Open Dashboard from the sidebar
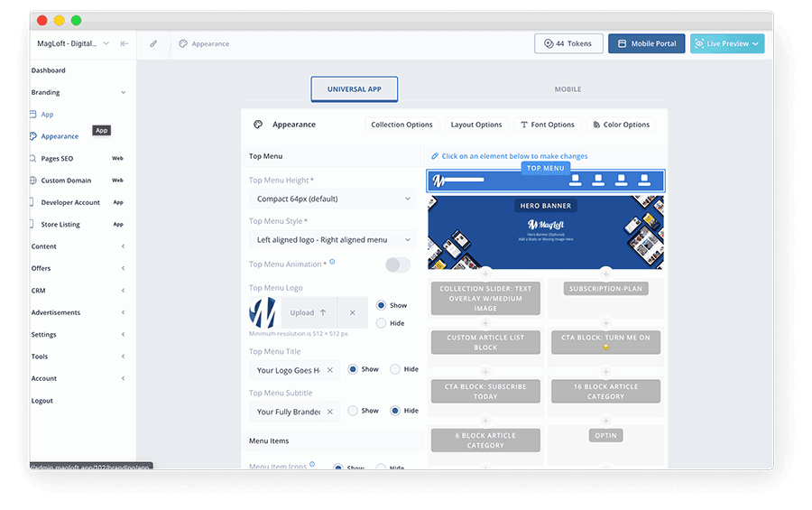This screenshot has height=510, width=812. (x=49, y=70)
